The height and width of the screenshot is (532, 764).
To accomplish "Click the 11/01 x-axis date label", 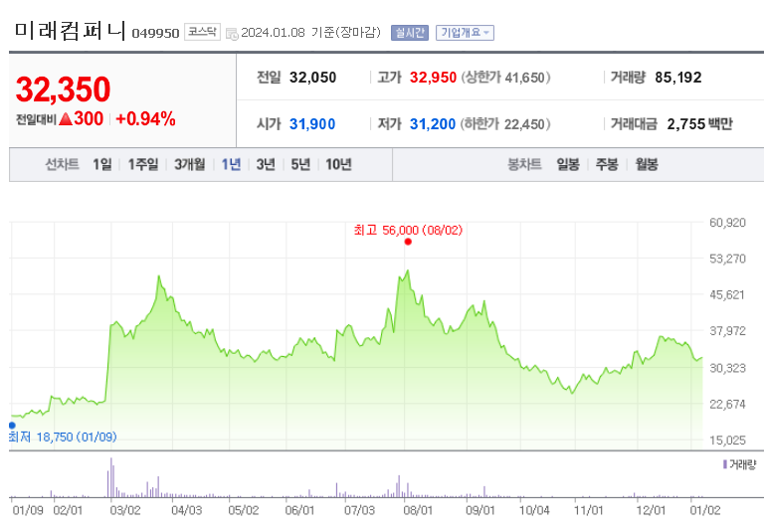I will pos(588,510).
